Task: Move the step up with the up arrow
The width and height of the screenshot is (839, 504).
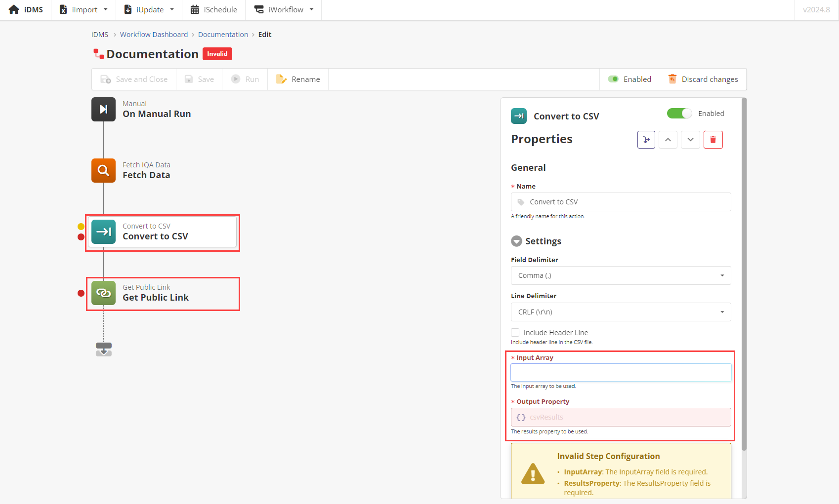Action: coord(668,140)
